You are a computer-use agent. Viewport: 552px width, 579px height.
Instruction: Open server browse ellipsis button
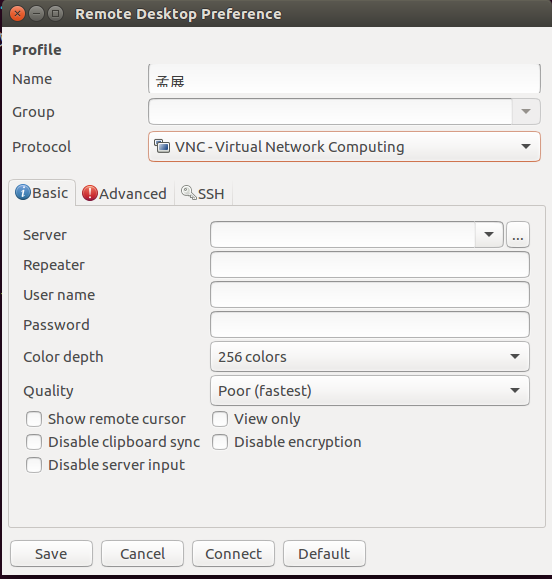pyautogui.click(x=518, y=234)
